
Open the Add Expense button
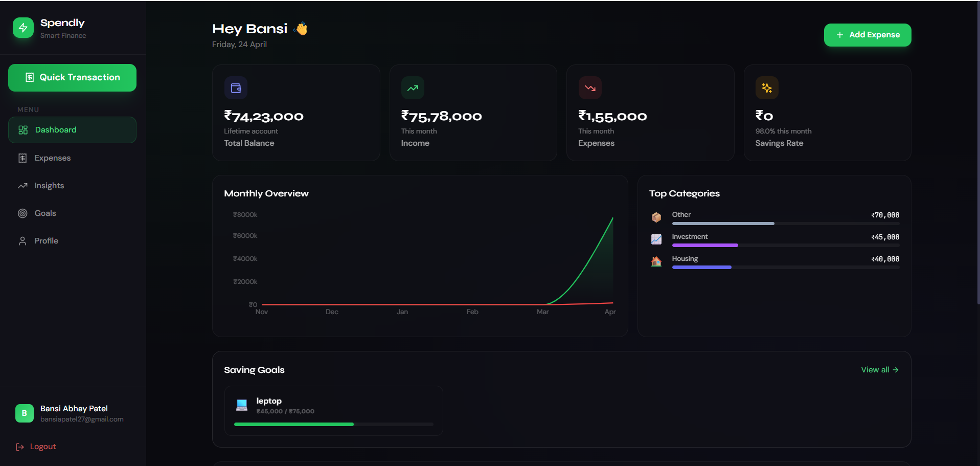tap(867, 35)
